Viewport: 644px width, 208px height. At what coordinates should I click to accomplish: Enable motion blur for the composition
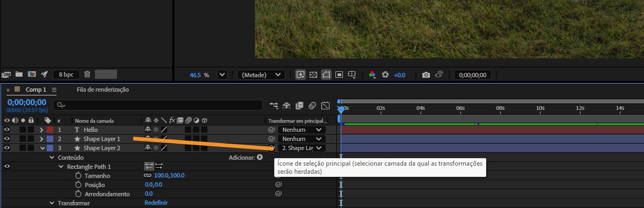(x=312, y=105)
